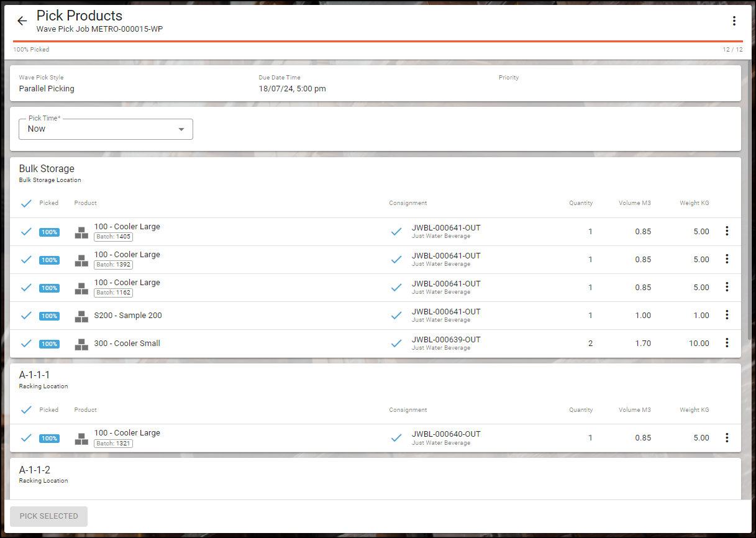Click 100% badge in Batch 1405 row
756x538 pixels.
(x=49, y=232)
